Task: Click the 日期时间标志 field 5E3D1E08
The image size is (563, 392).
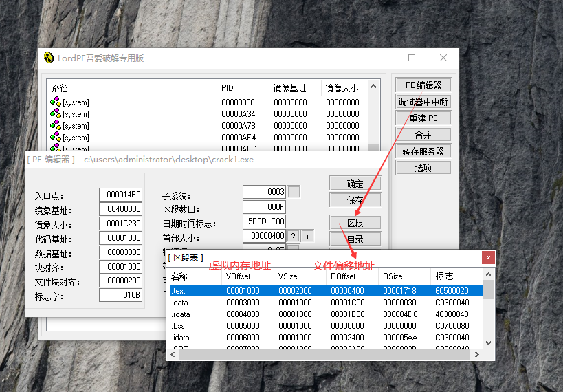Action: [264, 221]
